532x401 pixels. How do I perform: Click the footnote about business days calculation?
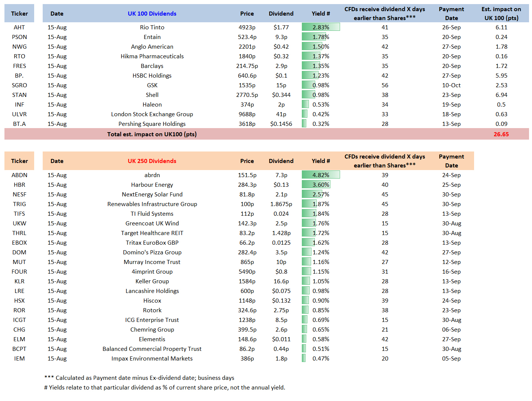(139, 378)
